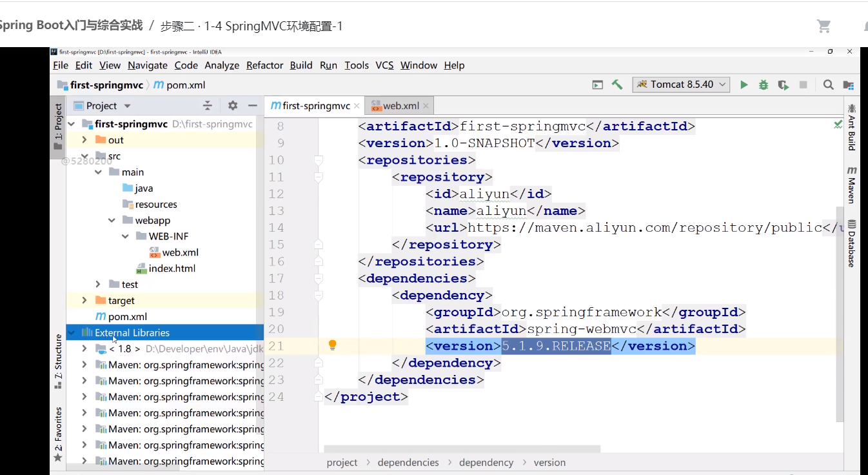This screenshot has height=475, width=868.
Task: Click the version breadcrumb below the editor
Action: coord(549,463)
